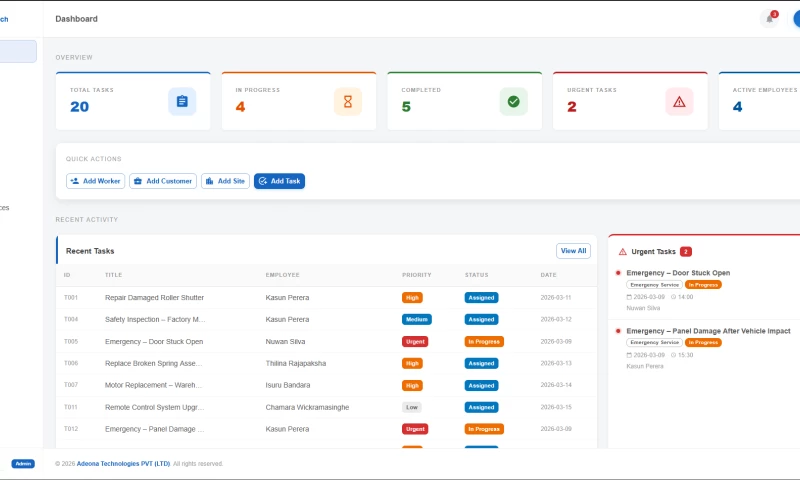This screenshot has width=800, height=480.
Task: Click the TITLE column header
Action: (114, 275)
